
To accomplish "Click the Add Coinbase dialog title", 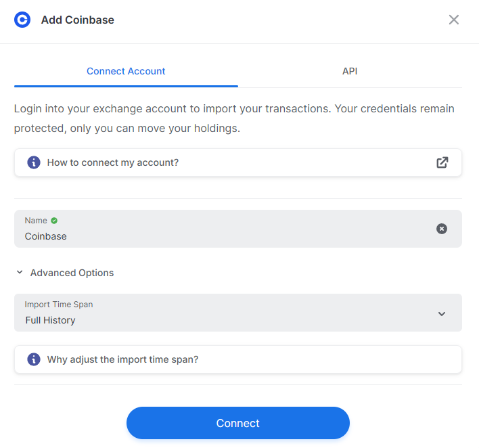I will [x=78, y=20].
